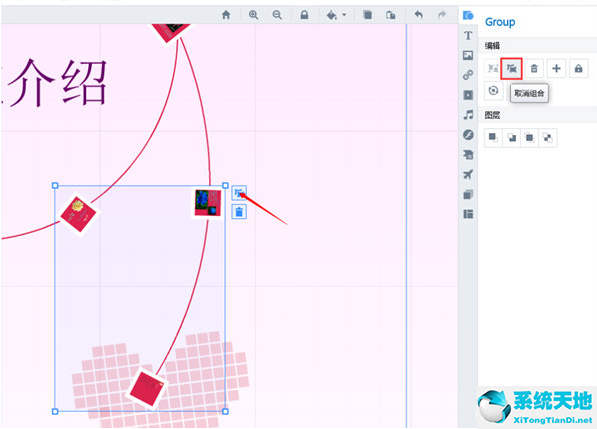Click the plus icon in the edit panel
The height and width of the screenshot is (429, 597).
556,69
